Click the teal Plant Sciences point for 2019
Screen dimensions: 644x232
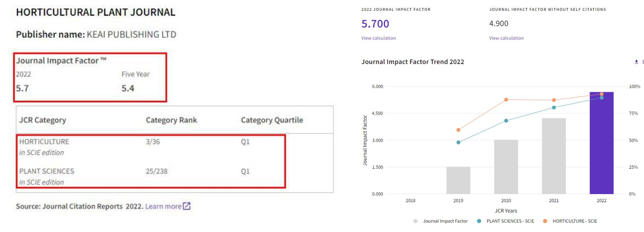point(458,142)
